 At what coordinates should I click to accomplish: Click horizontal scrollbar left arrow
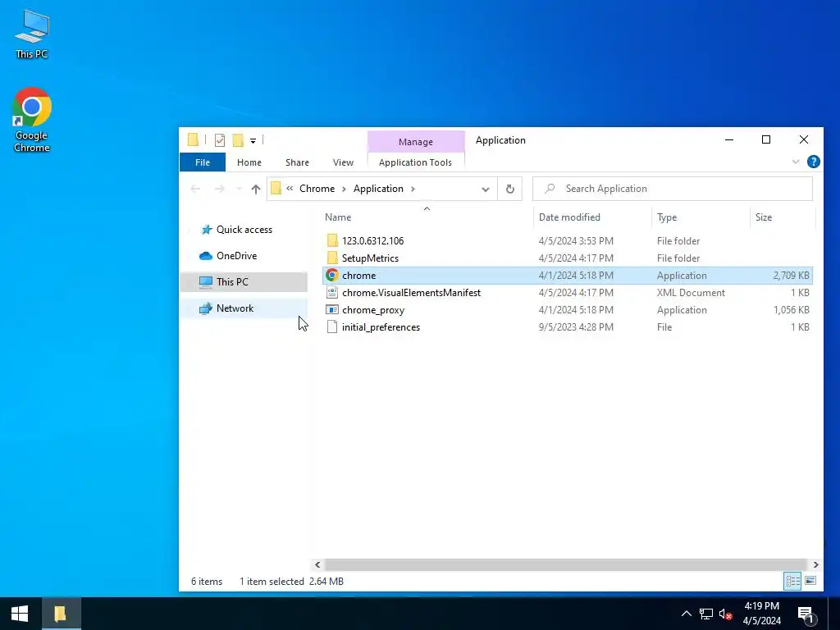coord(317,564)
